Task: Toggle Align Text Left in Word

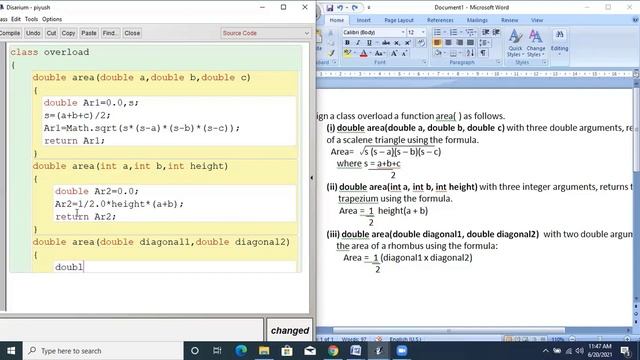Action: [x=437, y=43]
